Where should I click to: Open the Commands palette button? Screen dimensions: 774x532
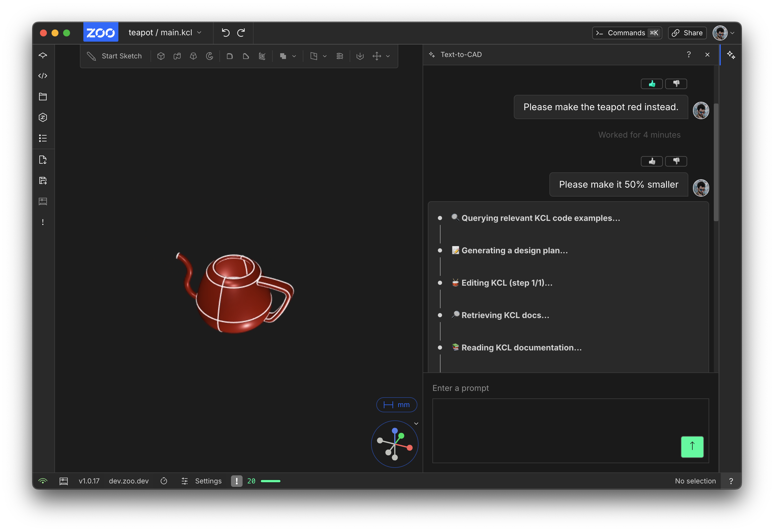tap(627, 33)
